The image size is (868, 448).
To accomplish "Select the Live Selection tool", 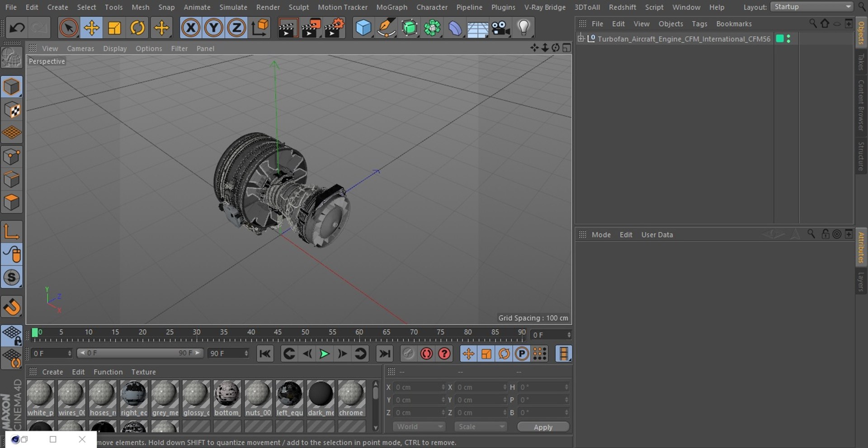I will tap(68, 28).
